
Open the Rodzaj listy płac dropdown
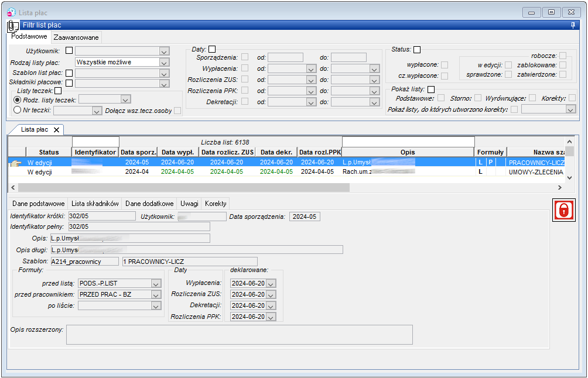tap(164, 62)
